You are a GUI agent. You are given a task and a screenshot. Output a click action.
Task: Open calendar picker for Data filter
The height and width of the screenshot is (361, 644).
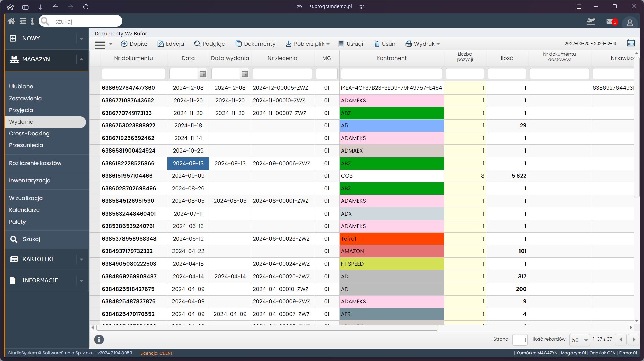tap(202, 74)
